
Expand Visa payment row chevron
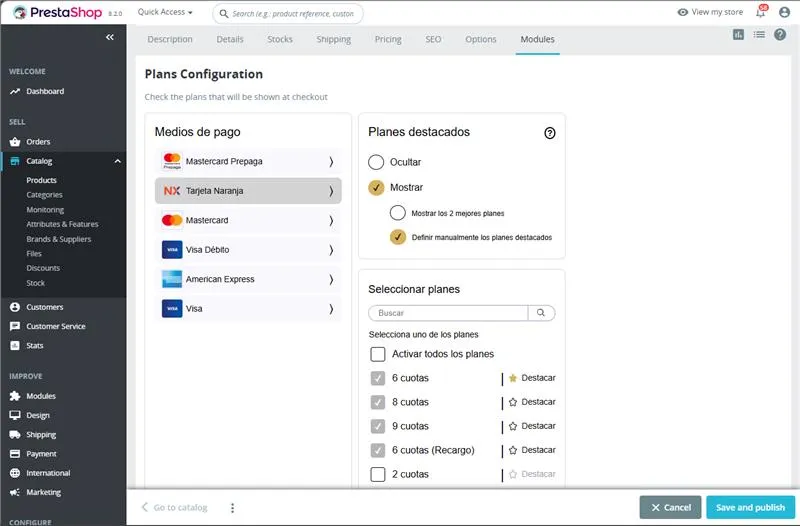(x=331, y=309)
